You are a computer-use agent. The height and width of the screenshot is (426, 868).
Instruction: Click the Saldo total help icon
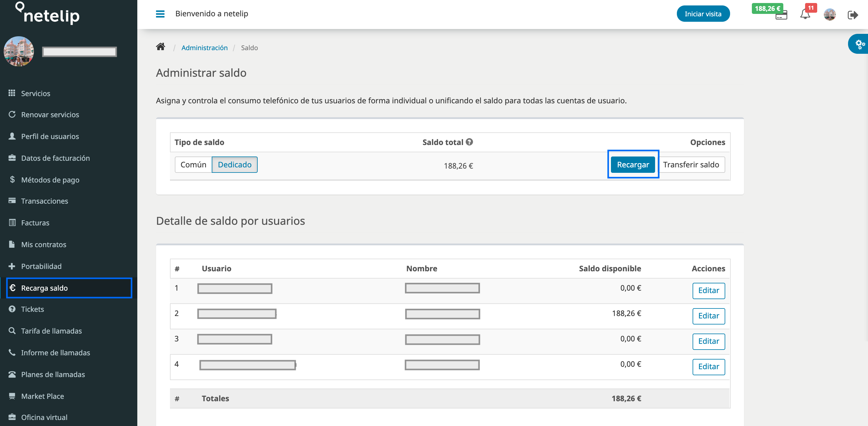(x=469, y=142)
